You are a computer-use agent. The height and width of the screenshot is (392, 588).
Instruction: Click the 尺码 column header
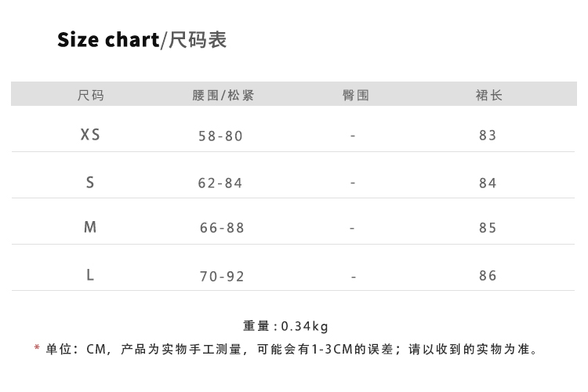pyautogui.click(x=90, y=96)
